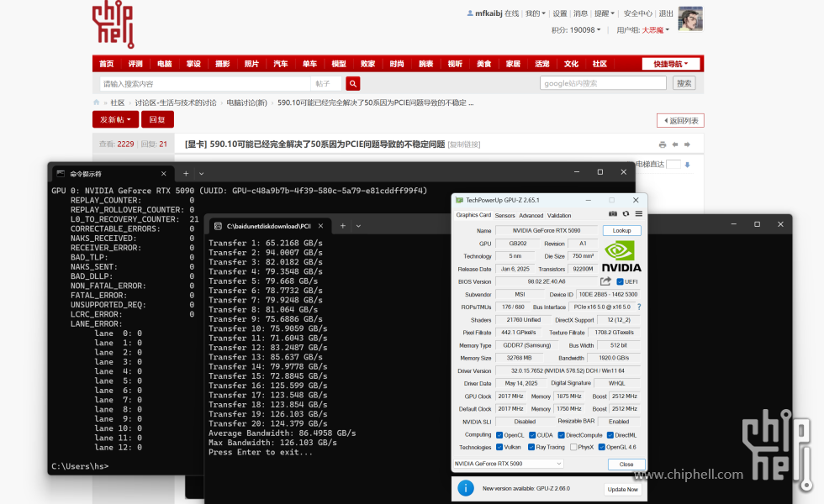Click the google站内搜索 input field
824x504 pixels.
[604, 83]
